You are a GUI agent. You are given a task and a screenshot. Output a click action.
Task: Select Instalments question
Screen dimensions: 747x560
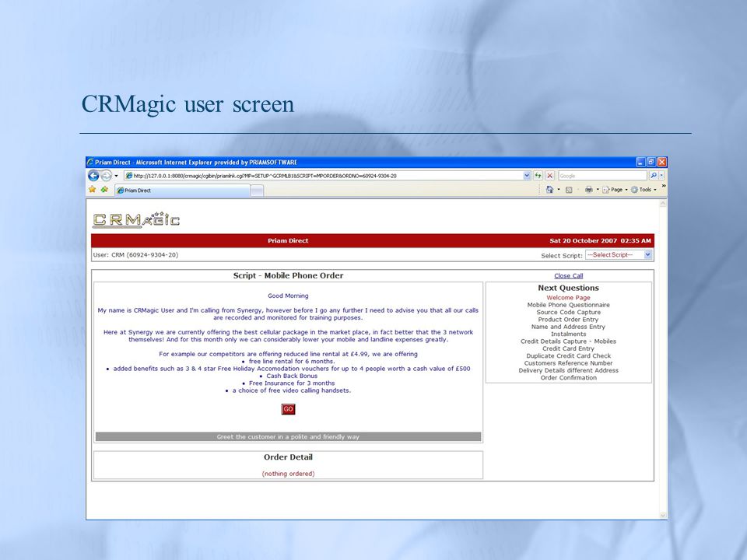(x=568, y=334)
